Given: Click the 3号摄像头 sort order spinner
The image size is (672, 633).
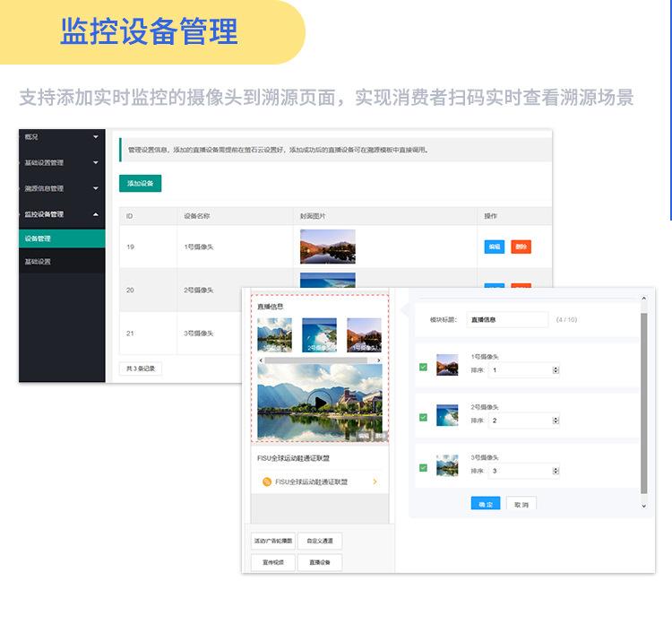Looking at the screenshot, I should [556, 470].
